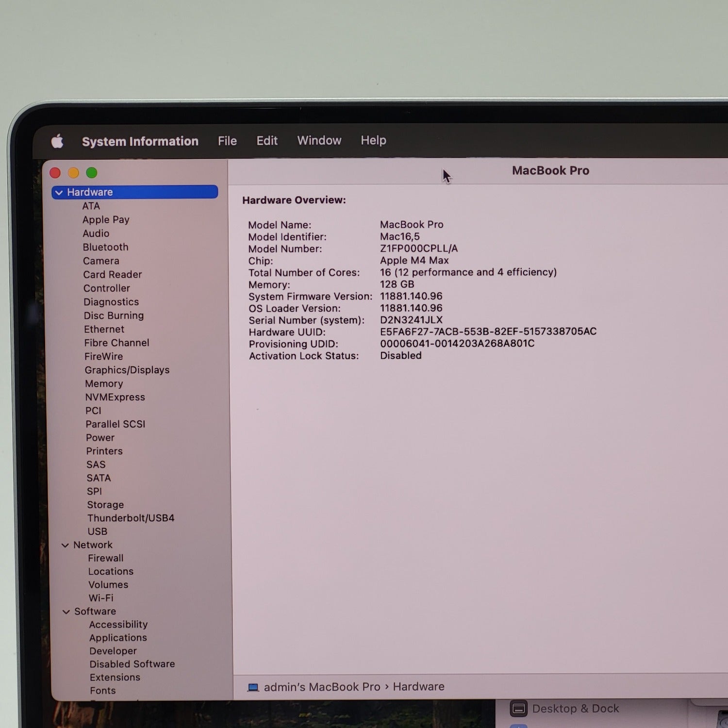Open the Apple menu
Image resolution: width=728 pixels, height=728 pixels.
coord(58,141)
